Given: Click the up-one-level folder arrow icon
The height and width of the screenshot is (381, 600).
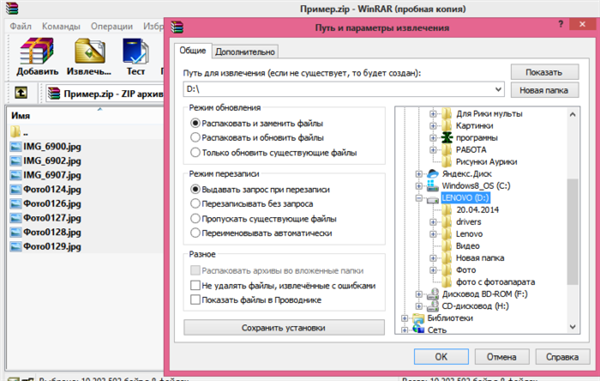Looking at the screenshot, I should click(x=21, y=92).
